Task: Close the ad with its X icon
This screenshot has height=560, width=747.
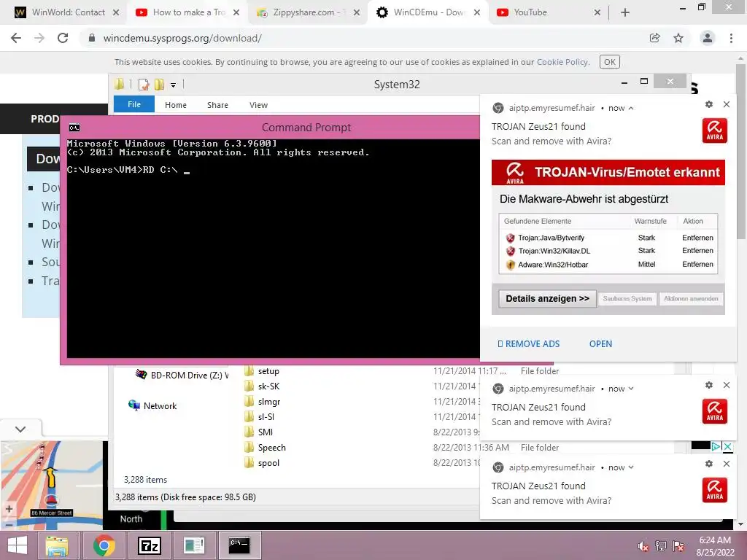Action: [x=727, y=446]
